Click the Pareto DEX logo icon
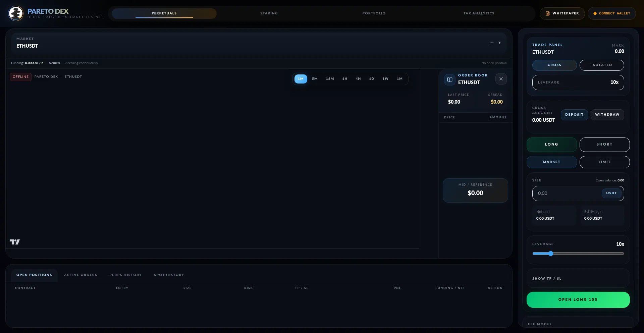 pos(16,13)
